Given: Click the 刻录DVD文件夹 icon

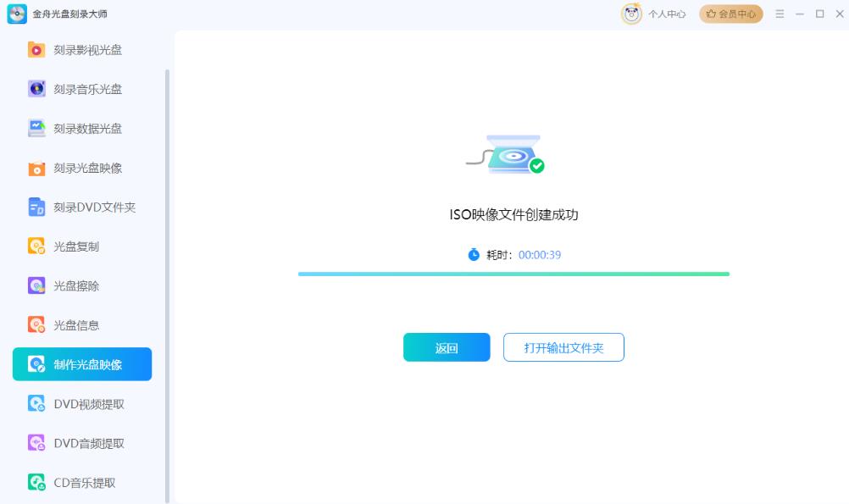Looking at the screenshot, I should click(36, 207).
